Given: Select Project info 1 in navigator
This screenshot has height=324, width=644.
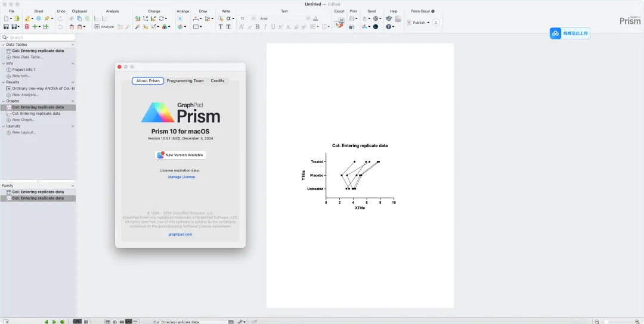Looking at the screenshot, I should pos(24,70).
